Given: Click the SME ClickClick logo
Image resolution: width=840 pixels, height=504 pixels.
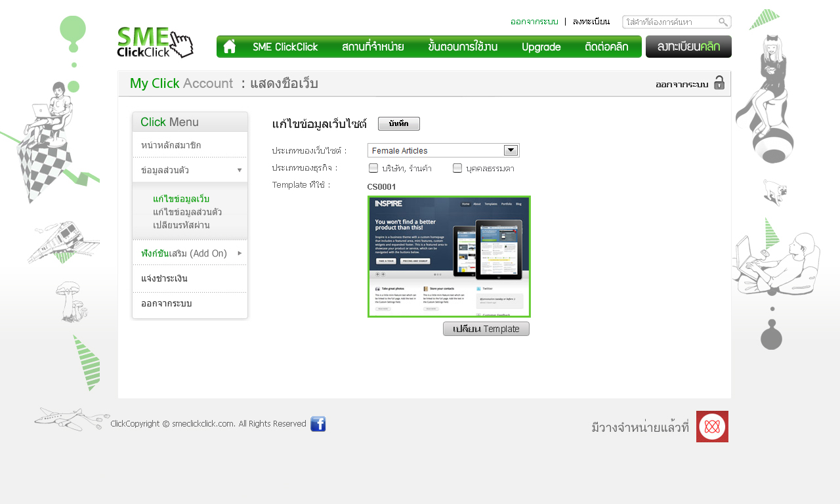Looking at the screenshot, I should 155,43.
